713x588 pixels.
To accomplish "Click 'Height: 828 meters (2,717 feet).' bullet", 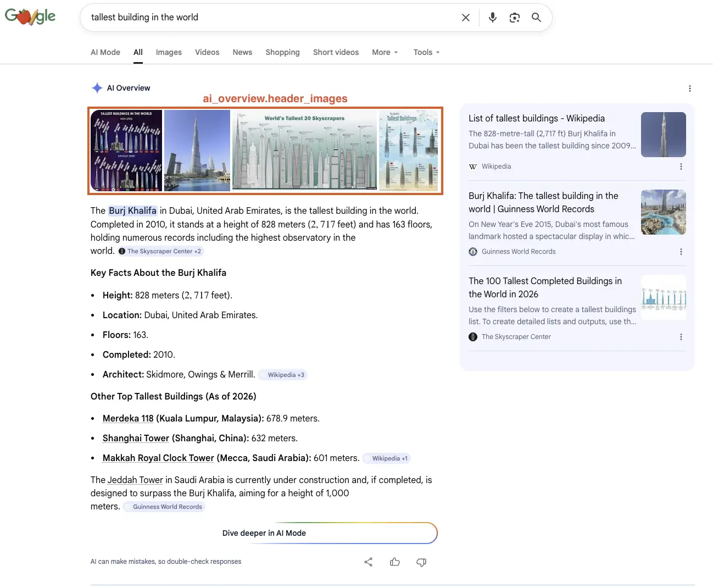I will 168,295.
